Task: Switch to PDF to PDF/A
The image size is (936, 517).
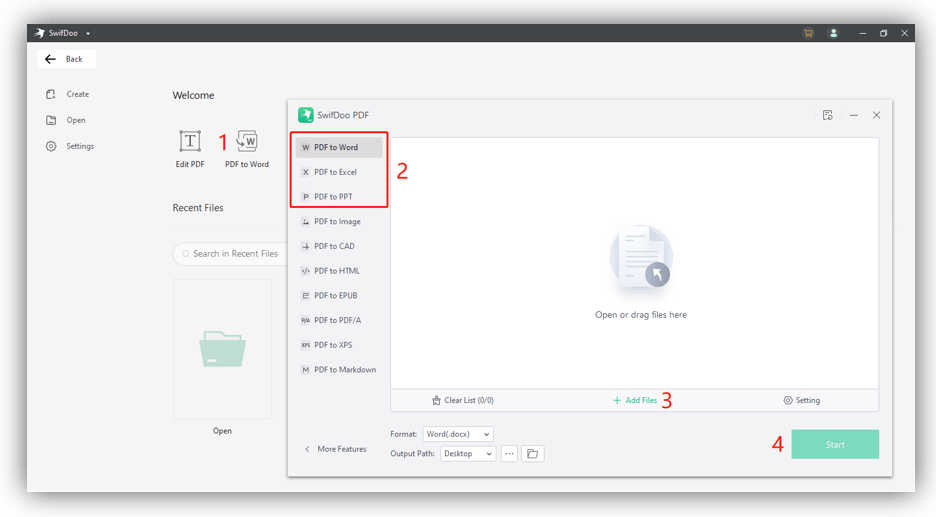Action: click(x=338, y=321)
